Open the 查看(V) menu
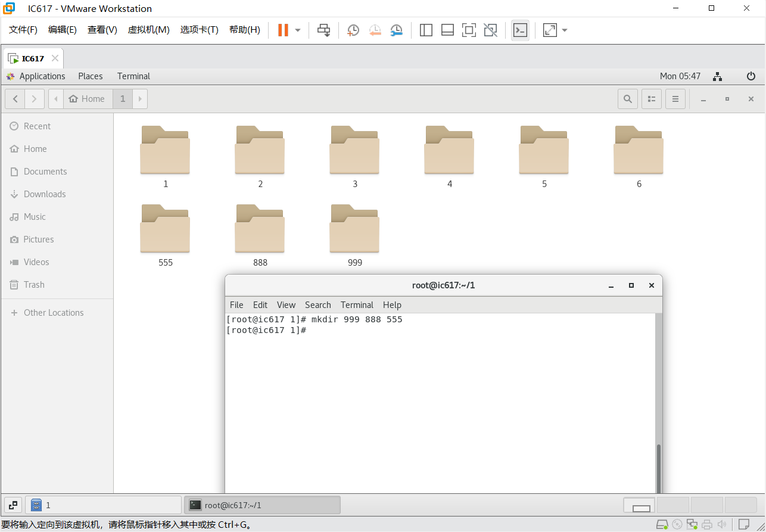 (102, 30)
